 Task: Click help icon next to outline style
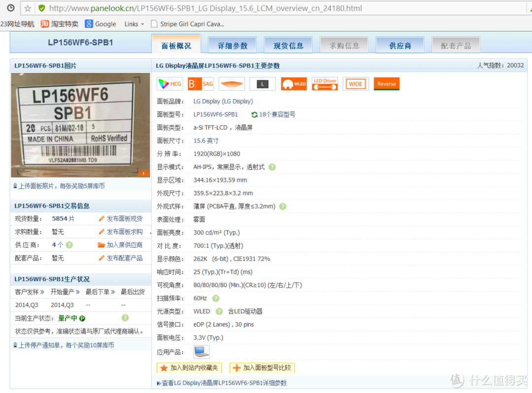point(283,206)
